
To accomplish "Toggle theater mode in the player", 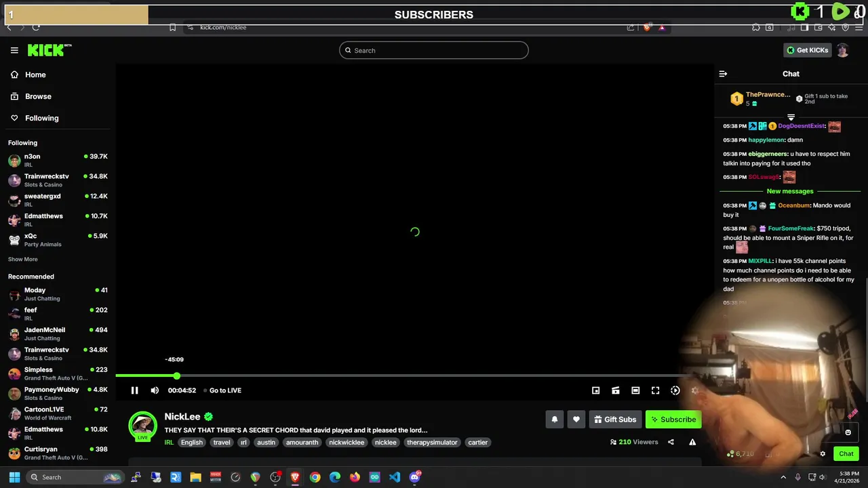I will [635, 390].
